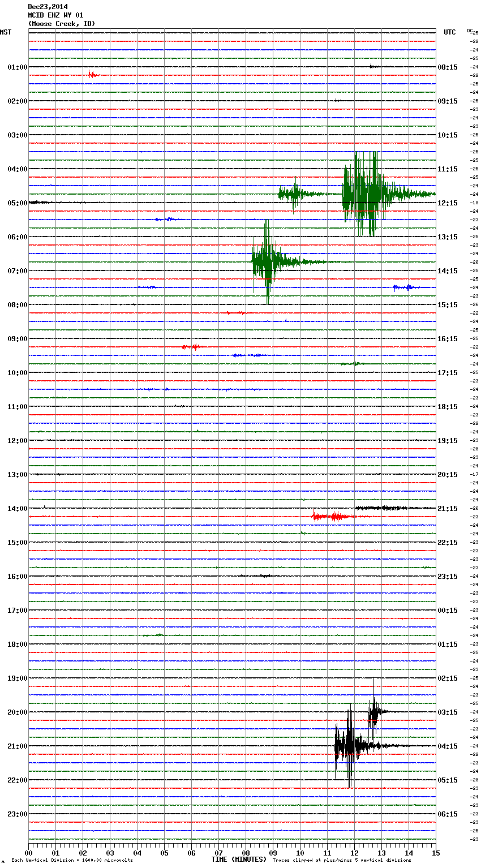Click the '11:15' UTC time label
This screenshot has height=868, width=481.
pos(448,169)
